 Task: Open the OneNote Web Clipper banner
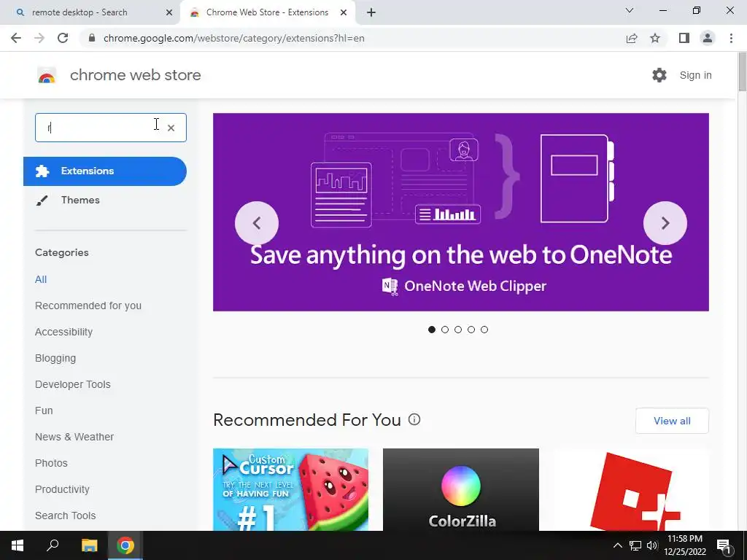tap(461, 212)
